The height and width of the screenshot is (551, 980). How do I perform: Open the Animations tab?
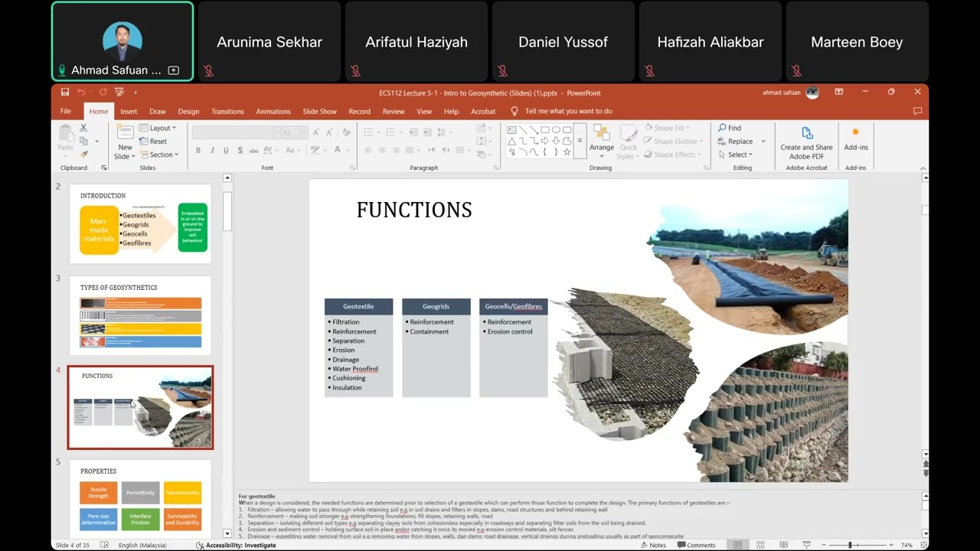click(273, 112)
